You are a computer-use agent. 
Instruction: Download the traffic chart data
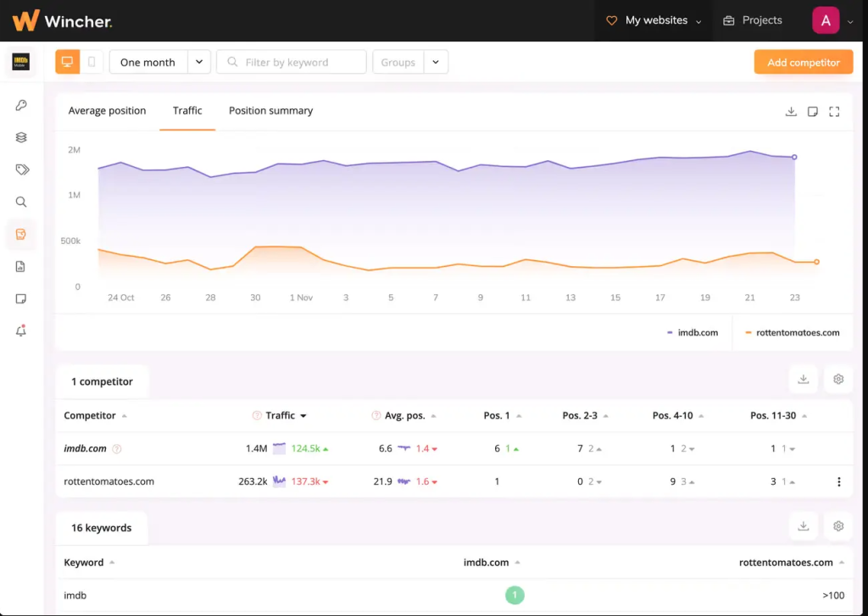(791, 111)
